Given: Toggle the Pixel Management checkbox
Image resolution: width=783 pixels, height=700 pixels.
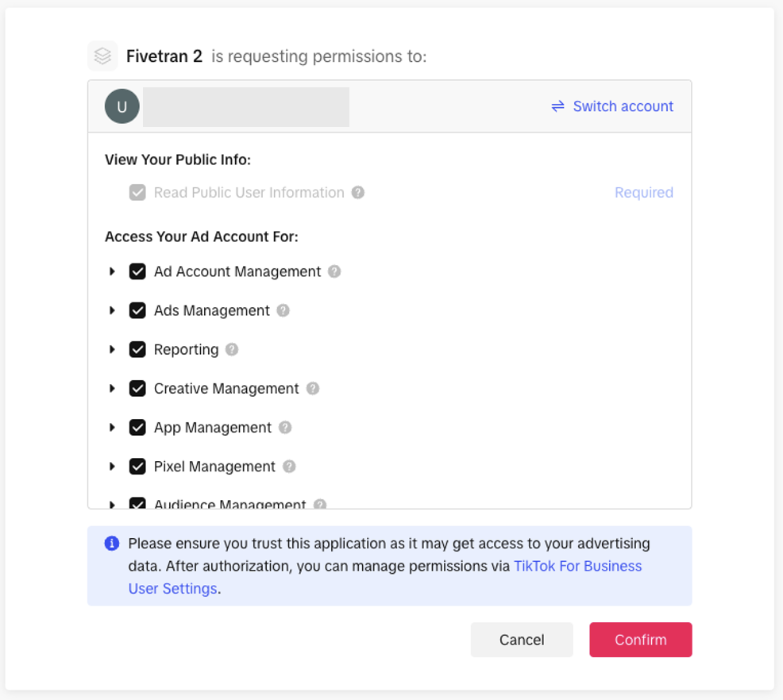Looking at the screenshot, I should (137, 466).
